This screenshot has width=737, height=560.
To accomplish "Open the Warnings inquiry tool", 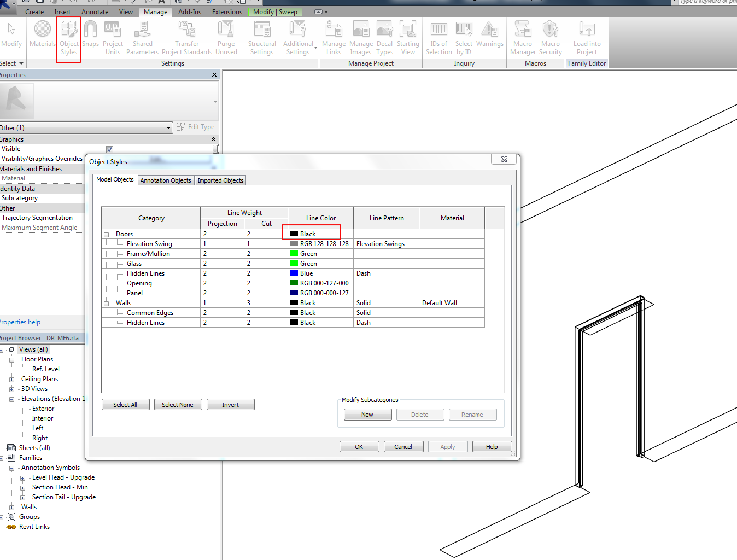I will pyautogui.click(x=490, y=36).
